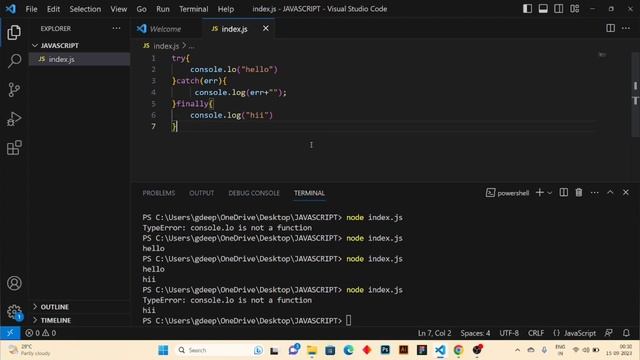Open the Terminal menu
Image resolution: width=640 pixels, height=360 pixels.
click(193, 9)
